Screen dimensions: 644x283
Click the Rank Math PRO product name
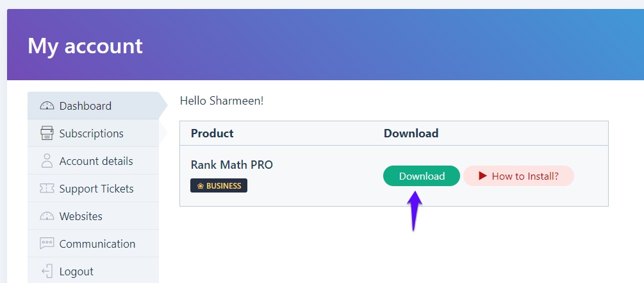232,165
